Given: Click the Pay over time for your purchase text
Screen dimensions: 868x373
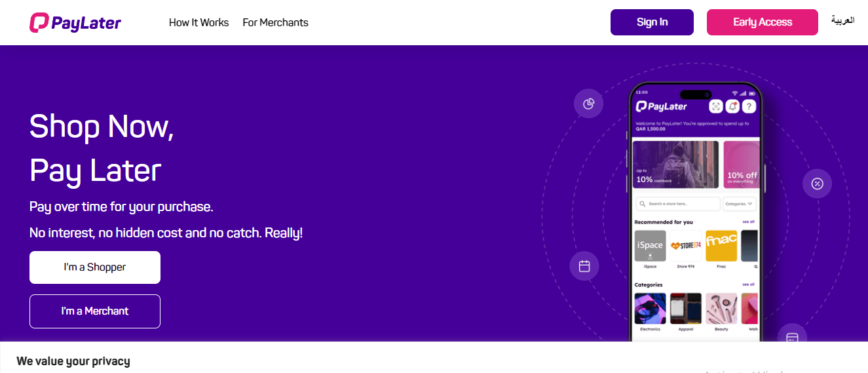Looking at the screenshot, I should 121,207.
